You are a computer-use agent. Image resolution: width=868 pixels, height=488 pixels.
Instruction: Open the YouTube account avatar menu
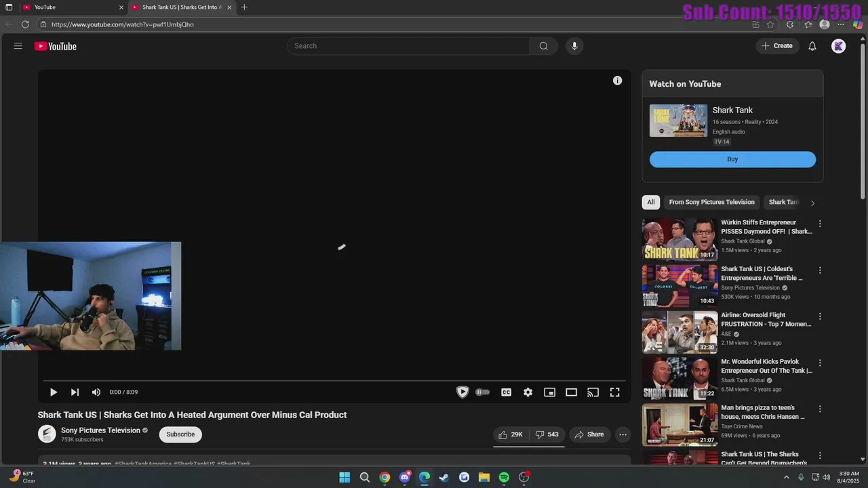[x=839, y=46]
